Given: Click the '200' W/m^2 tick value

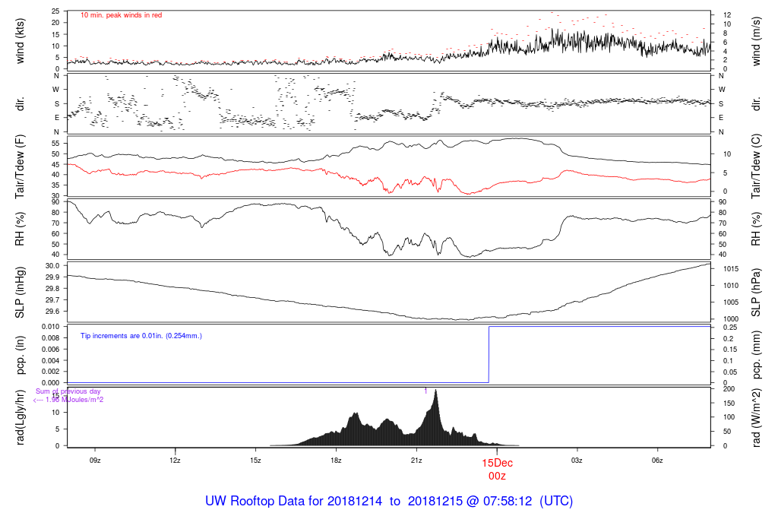Looking at the screenshot, I should 729,389.
